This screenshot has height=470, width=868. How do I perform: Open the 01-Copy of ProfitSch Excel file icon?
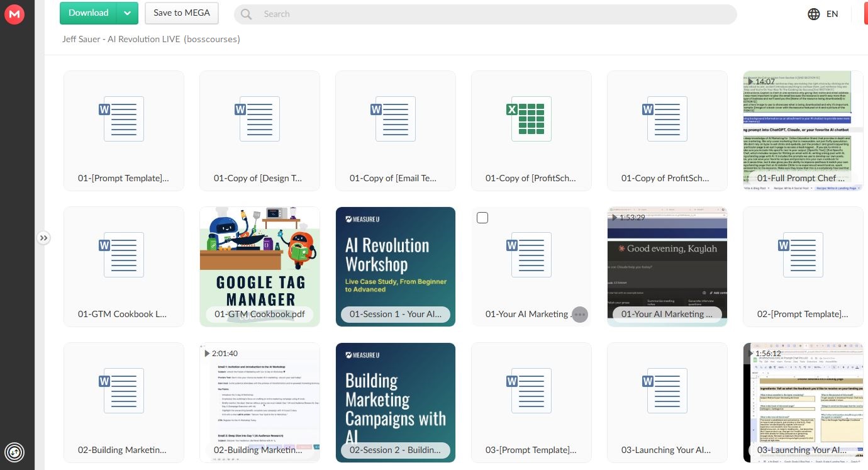[531, 119]
